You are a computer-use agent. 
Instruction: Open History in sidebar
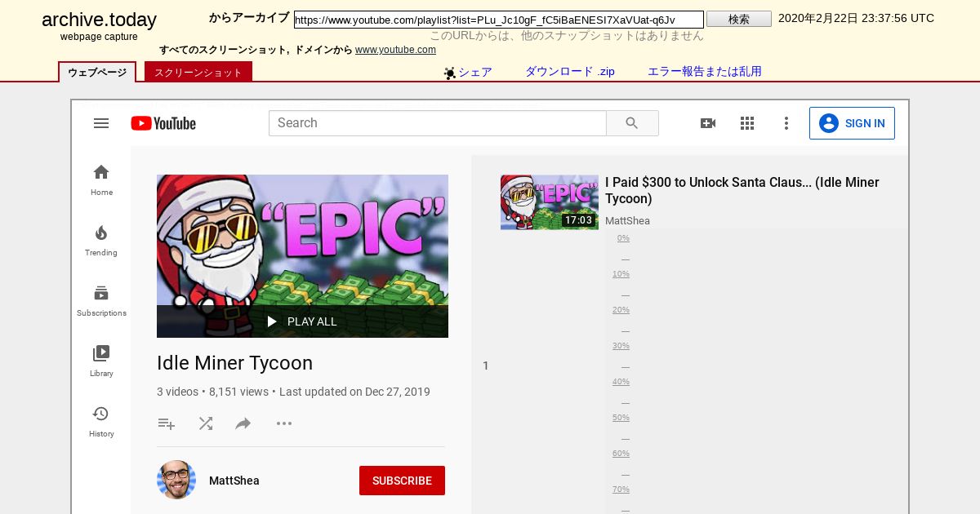pyautogui.click(x=101, y=421)
